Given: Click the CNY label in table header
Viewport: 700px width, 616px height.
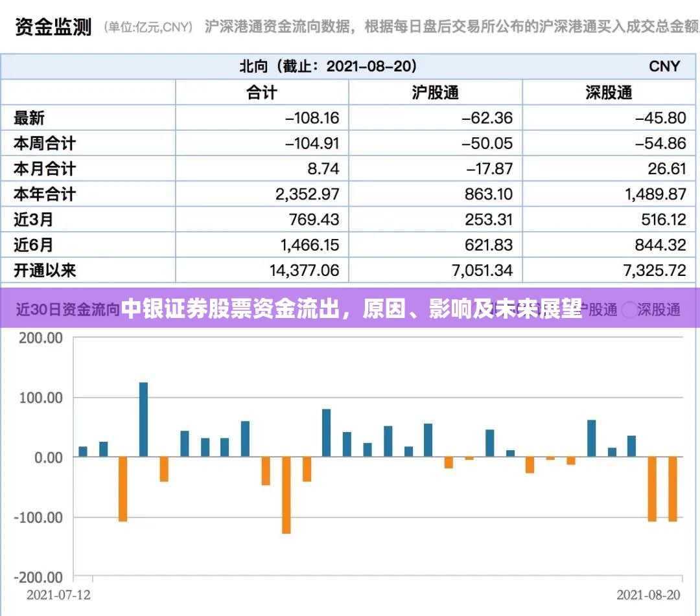Looking at the screenshot, I should click(664, 67).
